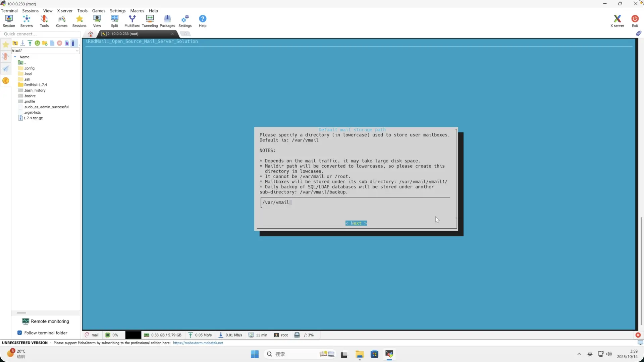644x362 pixels.
Task: Refresh the SFTP folder listing
Action: pyautogui.click(x=37, y=43)
